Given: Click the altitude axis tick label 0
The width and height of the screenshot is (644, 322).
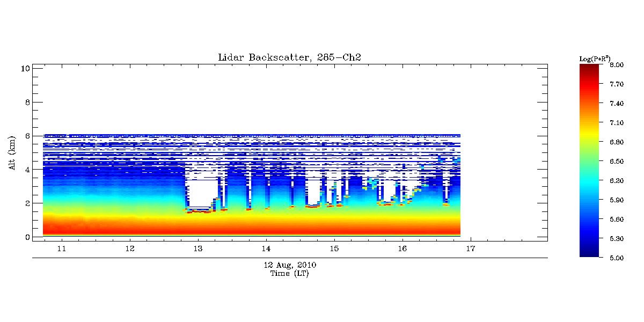Looking at the screenshot, I should 27,237.
